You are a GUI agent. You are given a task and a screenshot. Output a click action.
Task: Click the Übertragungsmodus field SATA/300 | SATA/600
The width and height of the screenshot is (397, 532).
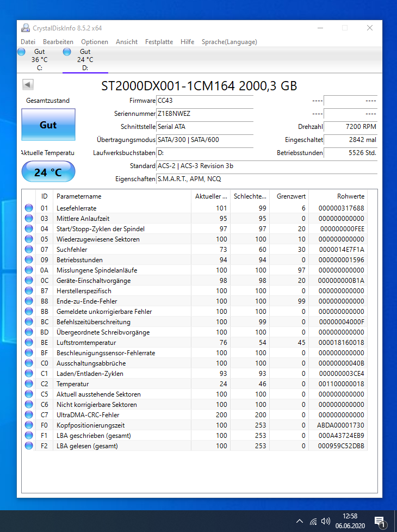[x=204, y=139]
